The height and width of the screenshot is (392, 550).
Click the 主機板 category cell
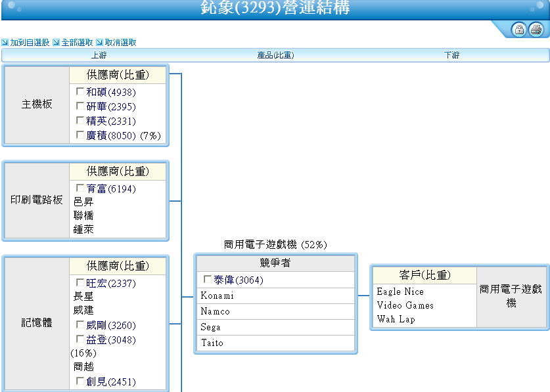[x=37, y=104]
